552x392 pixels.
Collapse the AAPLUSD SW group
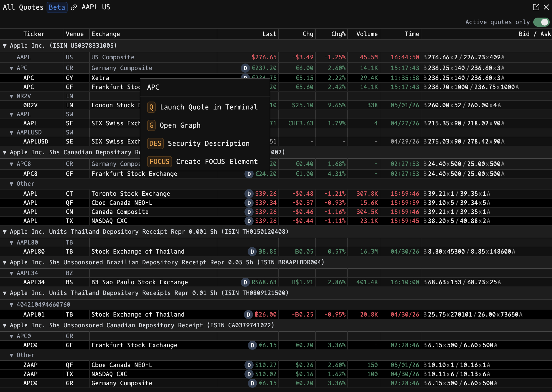coord(11,132)
